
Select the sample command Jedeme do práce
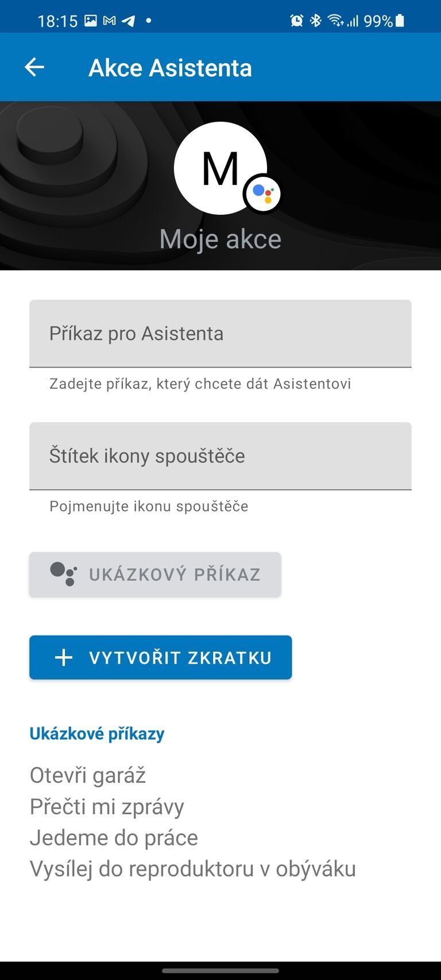point(113,837)
